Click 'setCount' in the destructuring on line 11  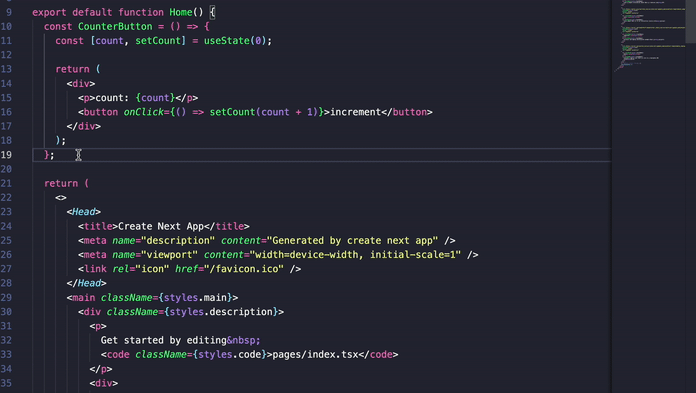(158, 40)
